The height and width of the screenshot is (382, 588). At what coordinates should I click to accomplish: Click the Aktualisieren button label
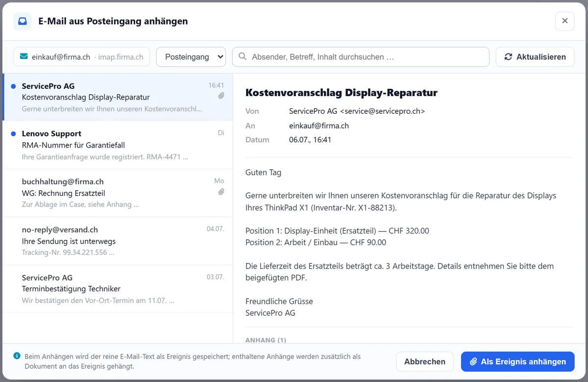point(541,57)
